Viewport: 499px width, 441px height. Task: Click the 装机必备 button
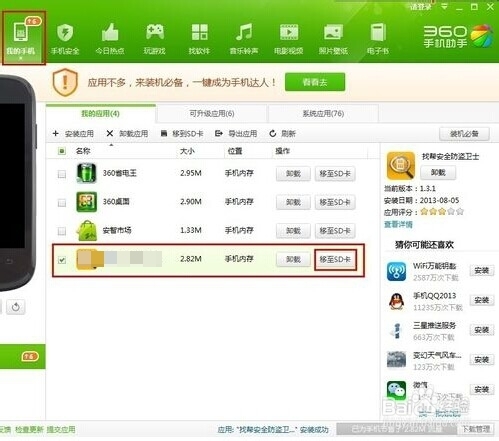click(x=464, y=134)
